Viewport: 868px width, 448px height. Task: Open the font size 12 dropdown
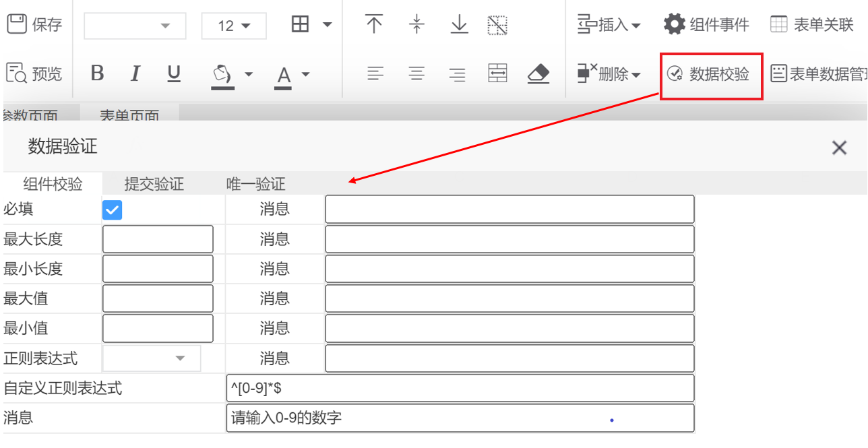point(234,26)
